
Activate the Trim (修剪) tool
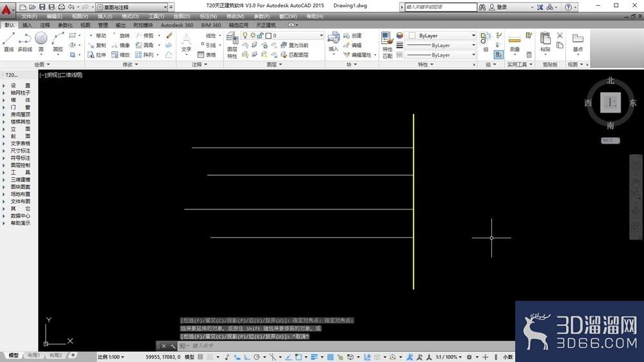pos(145,35)
